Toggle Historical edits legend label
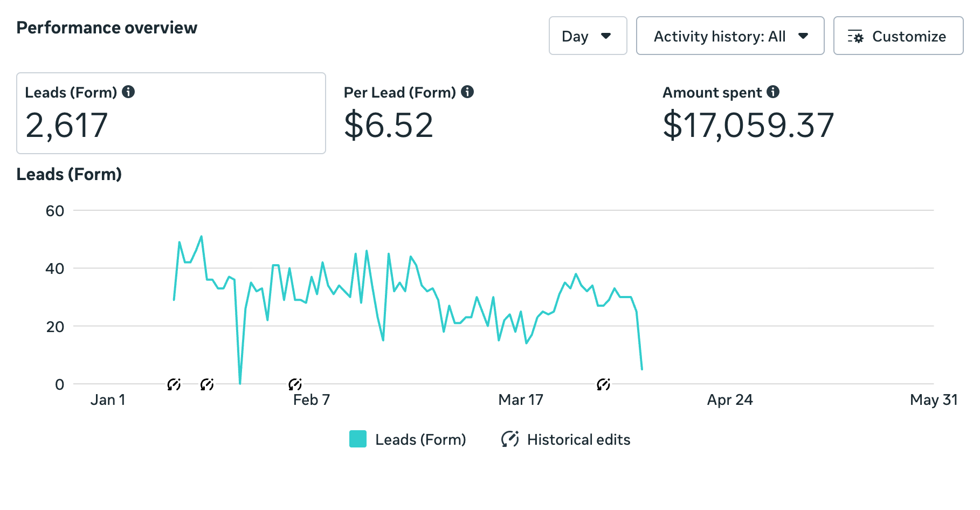Viewport: 980px width, 510px height. (578, 439)
